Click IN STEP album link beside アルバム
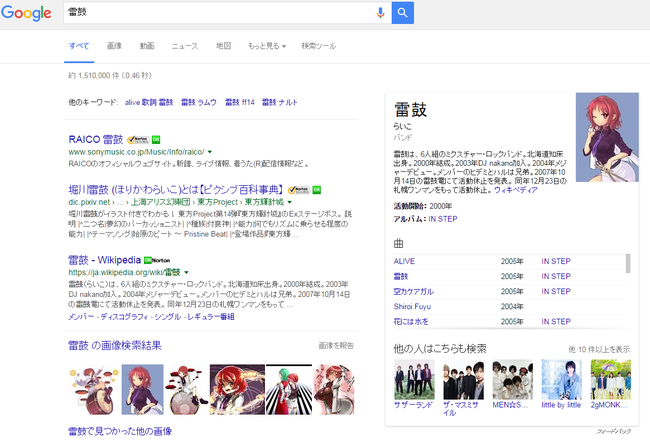Screen dimensions: 650x442 coord(443,219)
